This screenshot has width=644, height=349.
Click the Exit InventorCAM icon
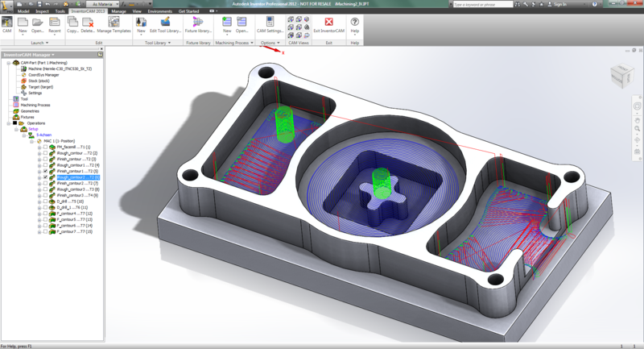pyautogui.click(x=328, y=23)
